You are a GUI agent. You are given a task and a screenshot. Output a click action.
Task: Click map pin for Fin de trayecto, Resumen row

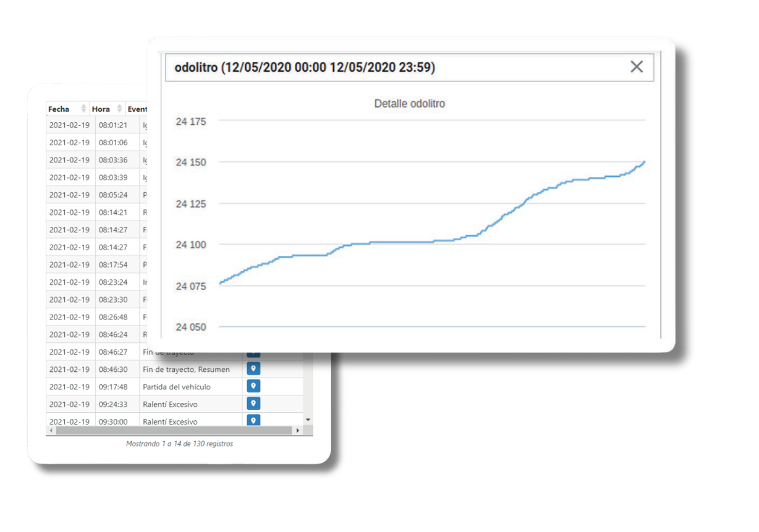(x=253, y=369)
